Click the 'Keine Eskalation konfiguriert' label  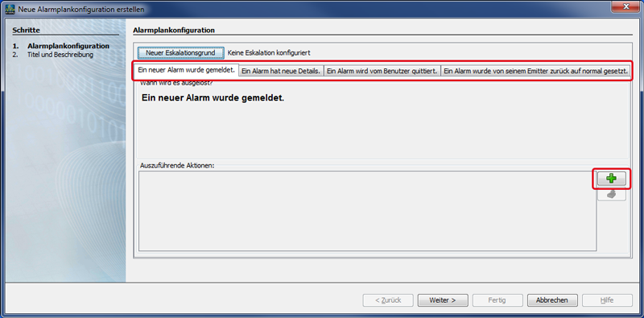(269, 53)
